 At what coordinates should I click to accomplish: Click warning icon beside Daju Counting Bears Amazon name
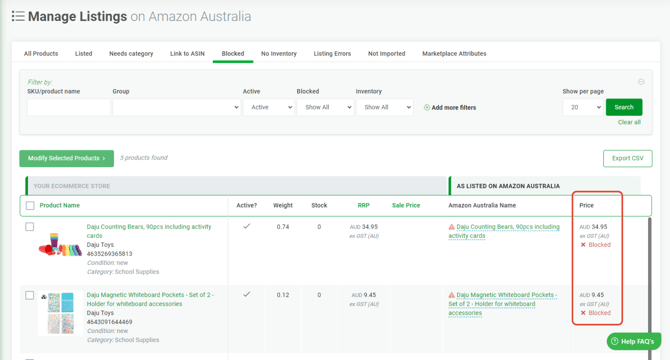[451, 227]
